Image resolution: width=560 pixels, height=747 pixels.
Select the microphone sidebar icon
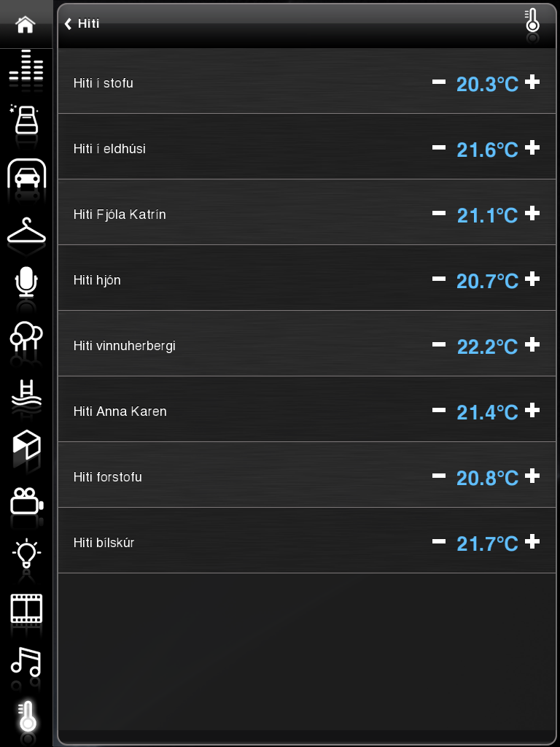click(x=26, y=282)
